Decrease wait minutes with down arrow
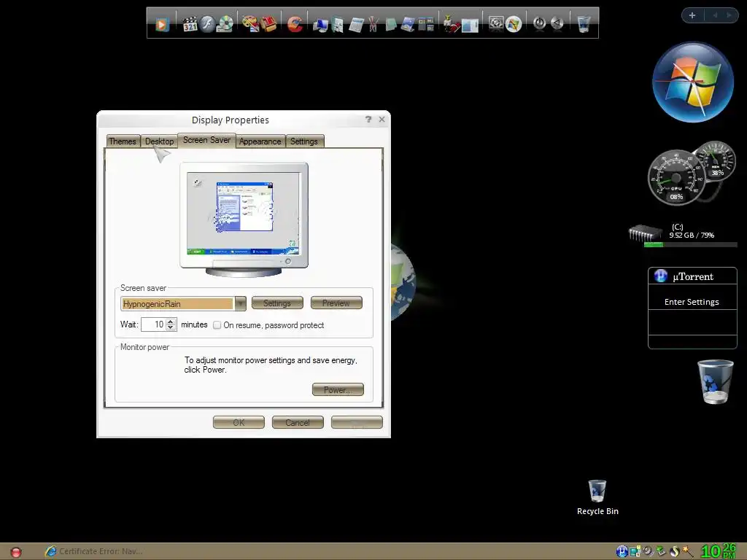747x560 pixels. coord(171,327)
